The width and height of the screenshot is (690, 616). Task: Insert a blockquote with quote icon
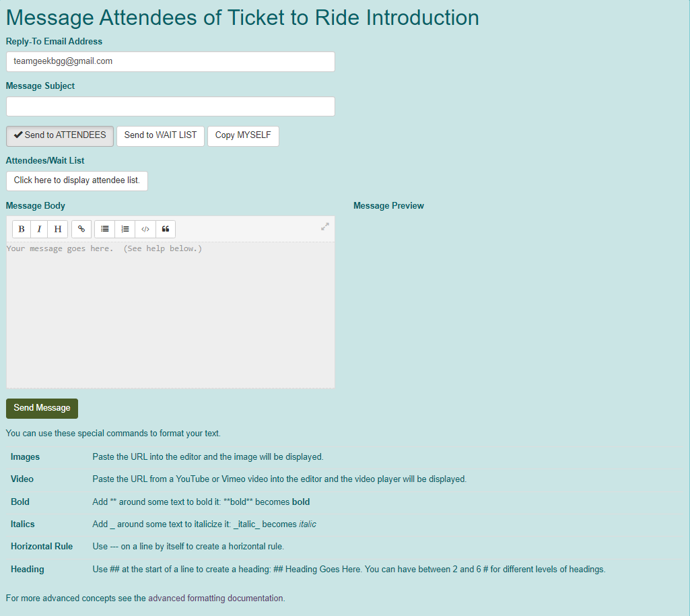coord(166,230)
